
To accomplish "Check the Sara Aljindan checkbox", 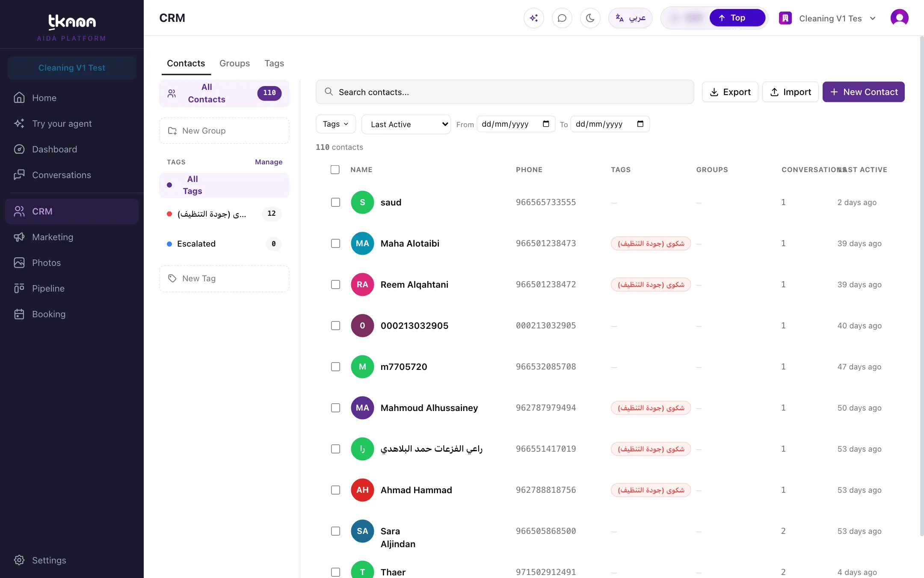I will tap(335, 531).
